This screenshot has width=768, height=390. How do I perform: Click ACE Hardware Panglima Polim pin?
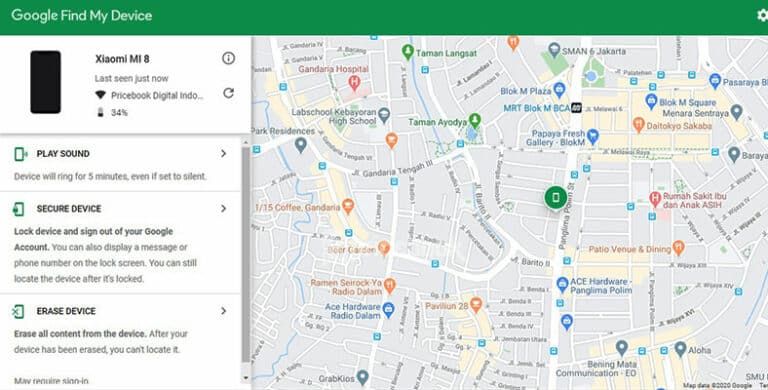coord(562,283)
